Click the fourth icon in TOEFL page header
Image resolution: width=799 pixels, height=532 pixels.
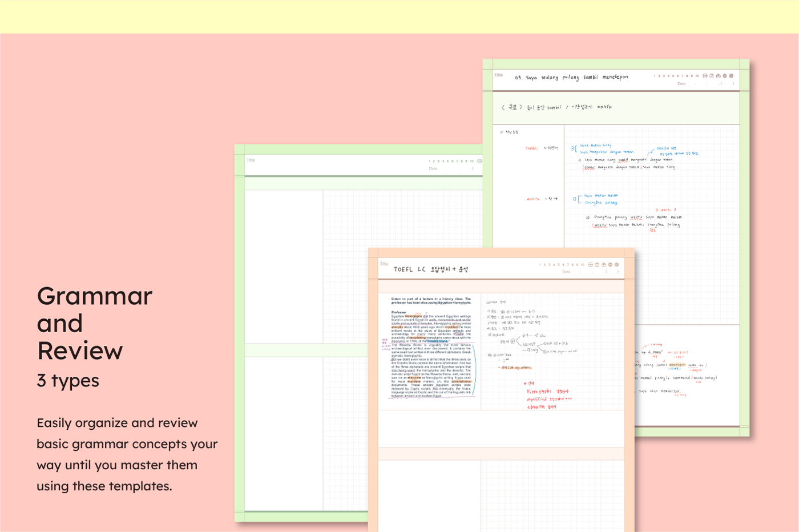click(x=610, y=265)
